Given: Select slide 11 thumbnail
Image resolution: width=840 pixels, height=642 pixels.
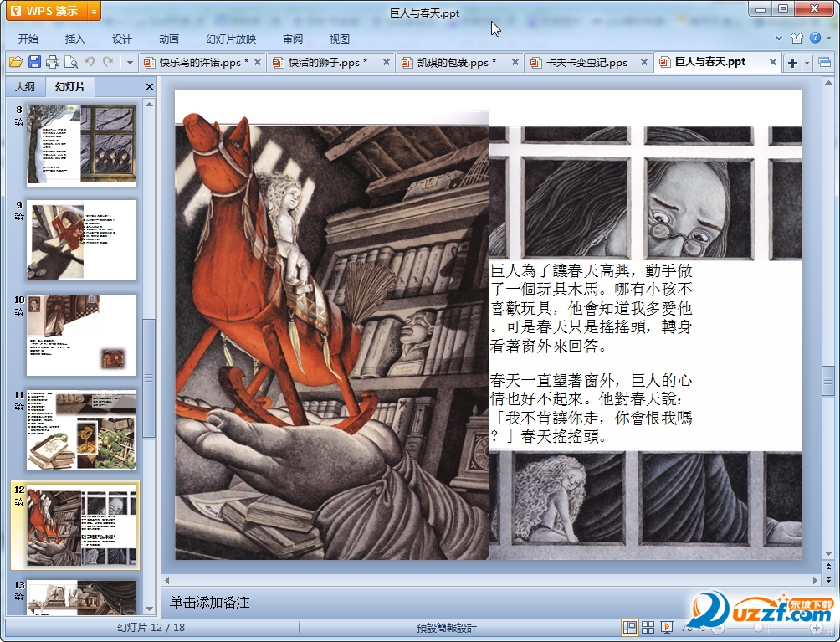Looking at the screenshot, I should [81, 429].
